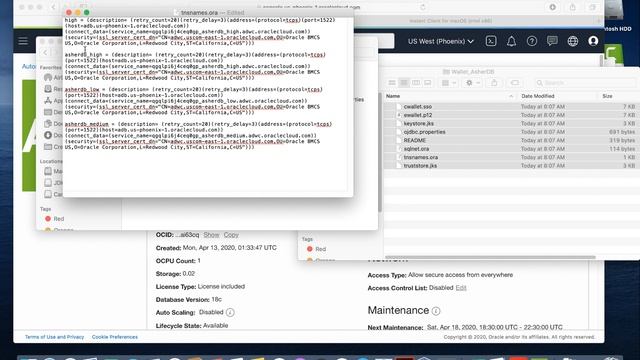
Task: Click the green desktop icon under Macintosh HDD
Action: pyautogui.click(x=613, y=55)
